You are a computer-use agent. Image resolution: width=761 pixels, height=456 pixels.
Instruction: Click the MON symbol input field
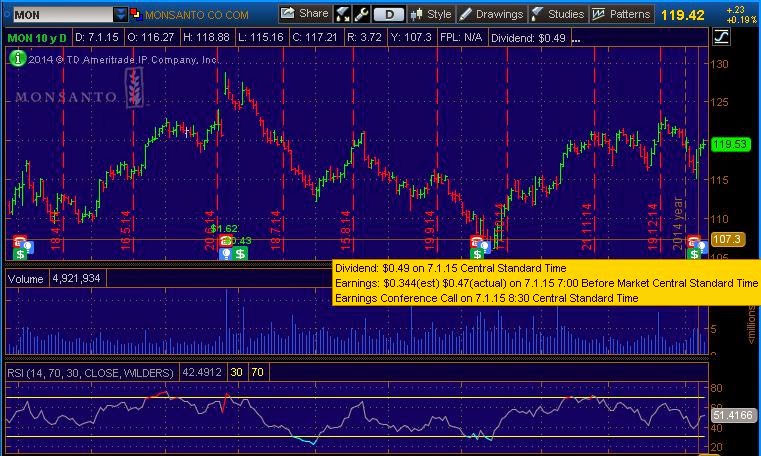click(63, 15)
